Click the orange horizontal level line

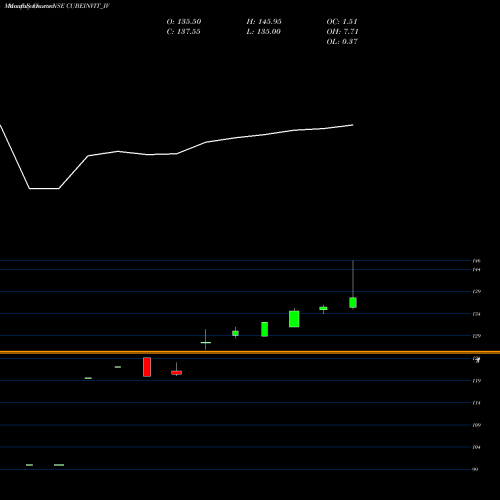(x=250, y=352)
